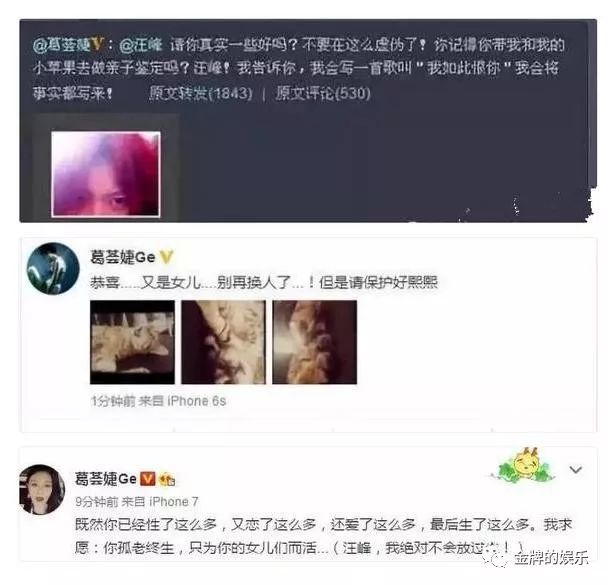Screen dimensions: 608x585
Task: Open the @葛荟婕 username link in the dark post
Action: (x=62, y=45)
